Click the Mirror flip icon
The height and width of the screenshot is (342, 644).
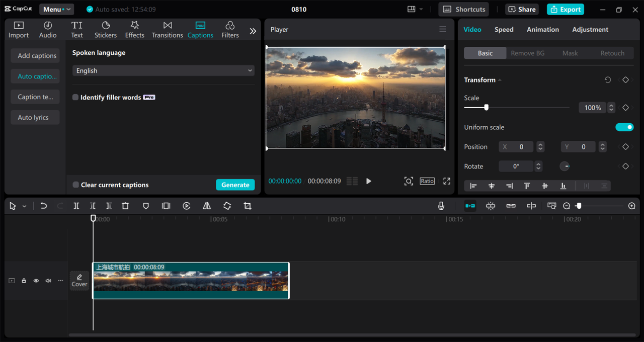[207, 206]
